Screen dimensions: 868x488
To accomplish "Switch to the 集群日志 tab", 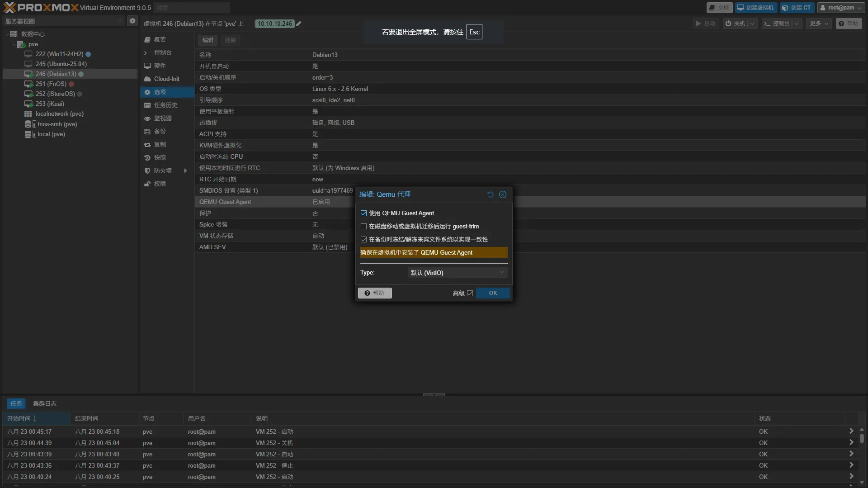I will click(44, 403).
